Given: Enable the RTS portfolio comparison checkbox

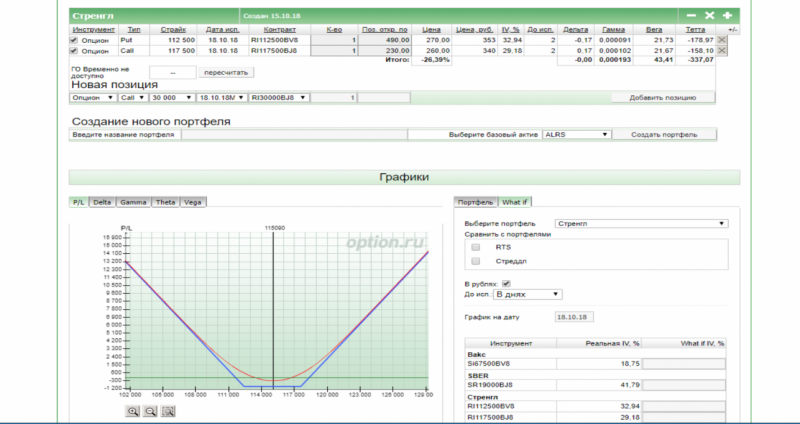Looking at the screenshot, I should pyautogui.click(x=476, y=246).
